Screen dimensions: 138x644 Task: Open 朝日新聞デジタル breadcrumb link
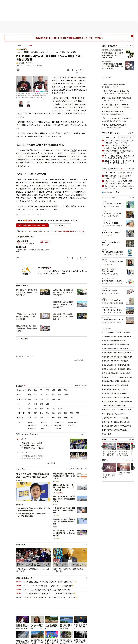21,46
